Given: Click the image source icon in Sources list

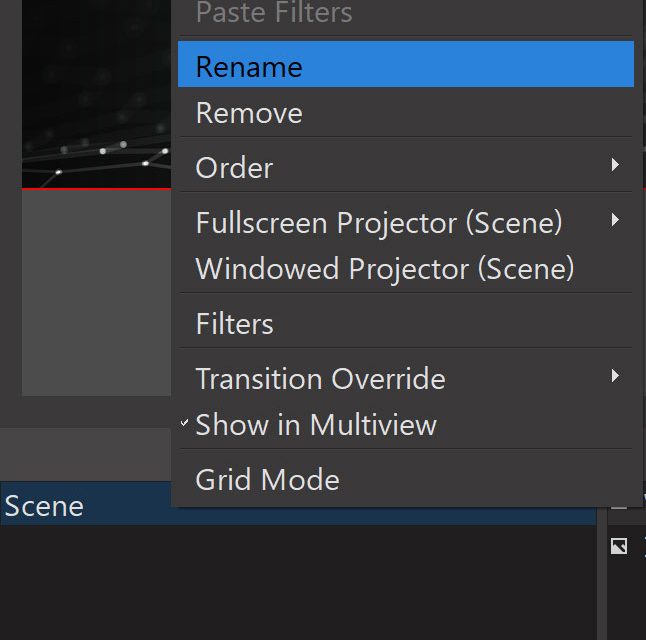Looking at the screenshot, I should (619, 546).
